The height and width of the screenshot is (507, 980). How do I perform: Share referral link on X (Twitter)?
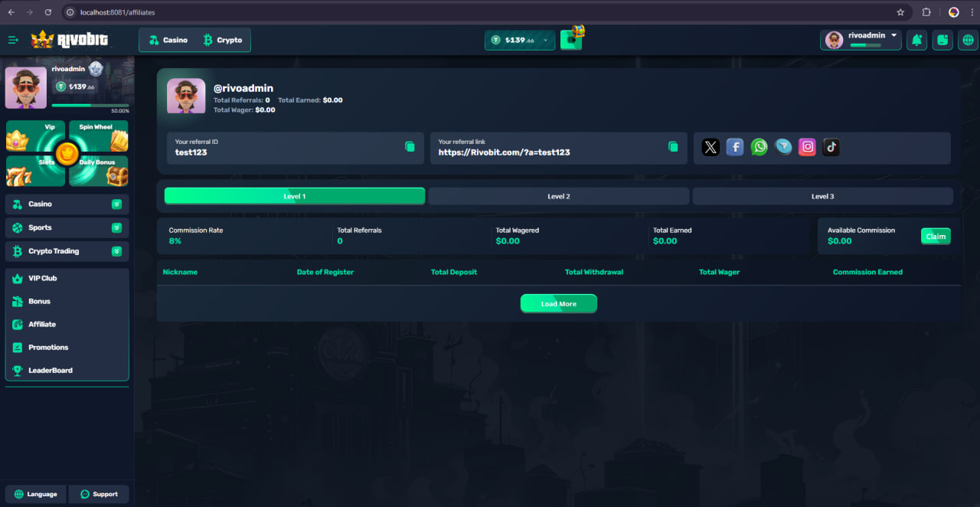tap(710, 147)
